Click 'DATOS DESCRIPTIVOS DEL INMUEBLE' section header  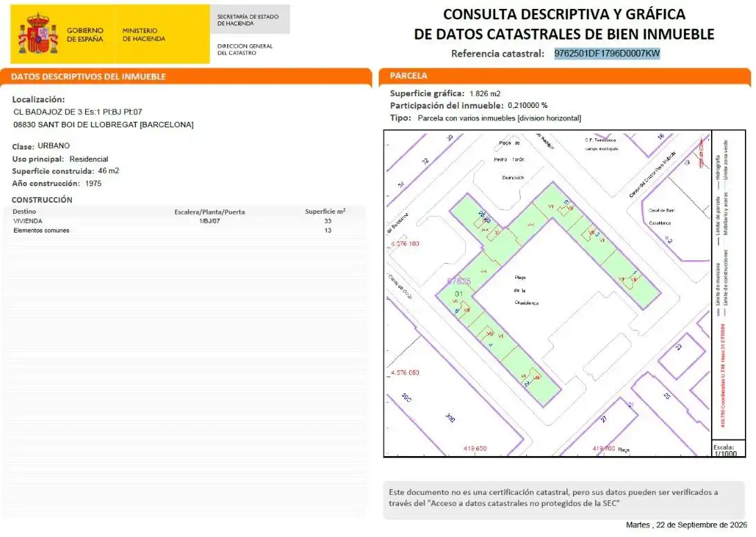pyautogui.click(x=88, y=77)
